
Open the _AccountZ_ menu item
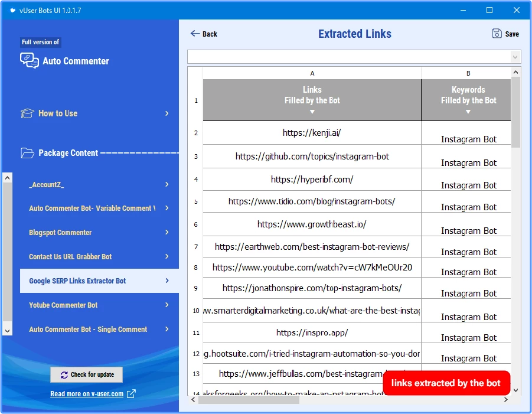(x=47, y=185)
